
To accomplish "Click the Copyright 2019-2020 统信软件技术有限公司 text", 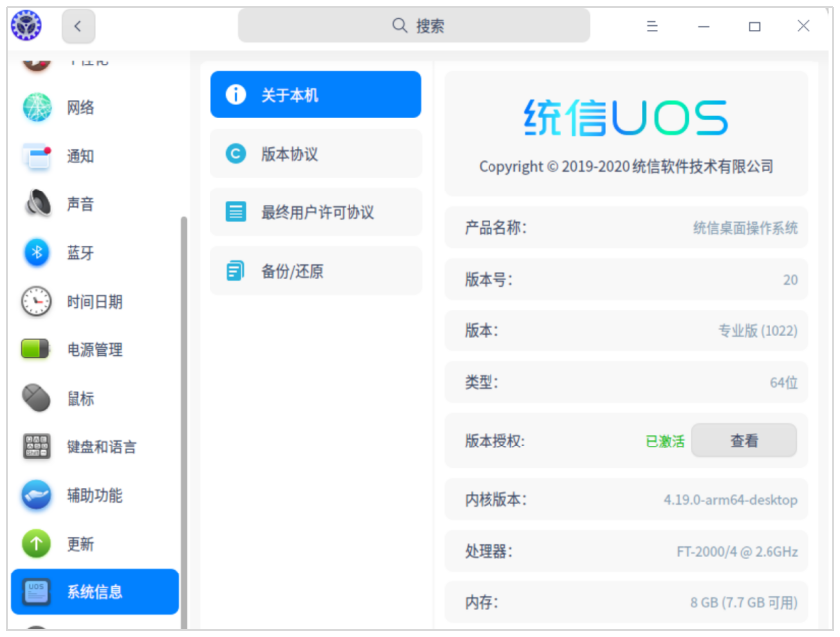I will (x=627, y=167).
